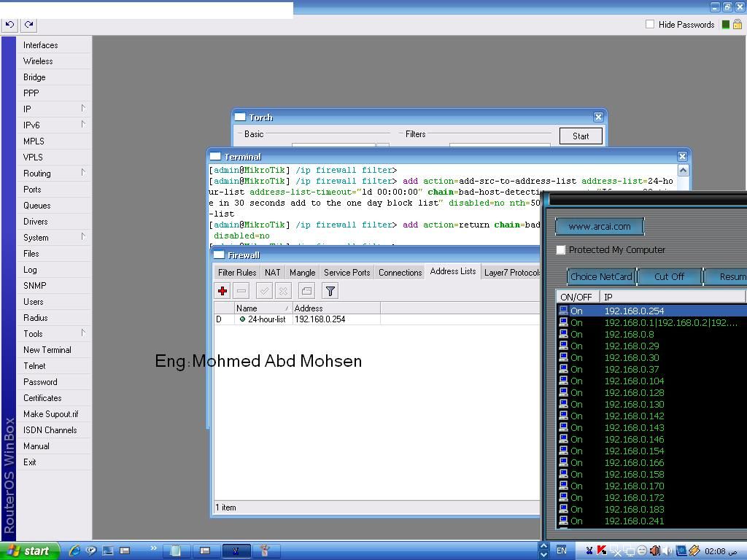This screenshot has height=560, width=747.
Task: Click the Remove minus icon in Firewall toolbar
Action: pyautogui.click(x=241, y=290)
